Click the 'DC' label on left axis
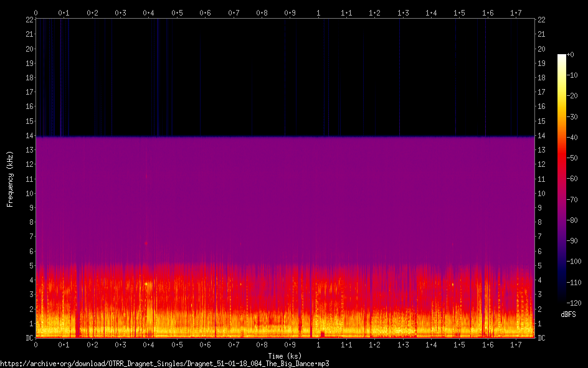The image size is (588, 368). click(x=28, y=338)
